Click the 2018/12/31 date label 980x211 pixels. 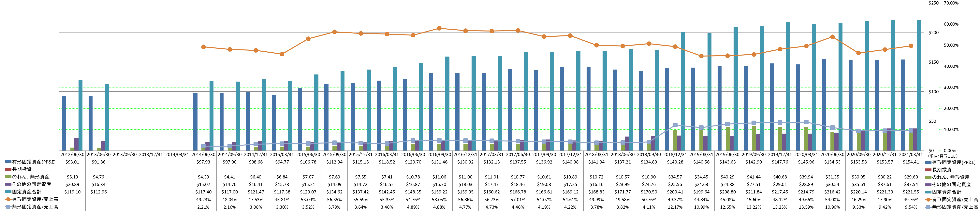tap(675, 155)
